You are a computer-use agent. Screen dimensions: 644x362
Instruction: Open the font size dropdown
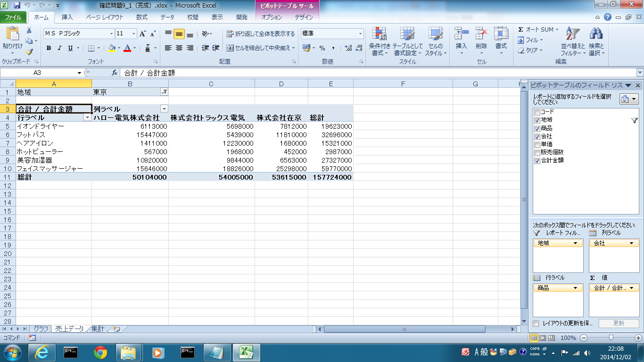tap(134, 34)
